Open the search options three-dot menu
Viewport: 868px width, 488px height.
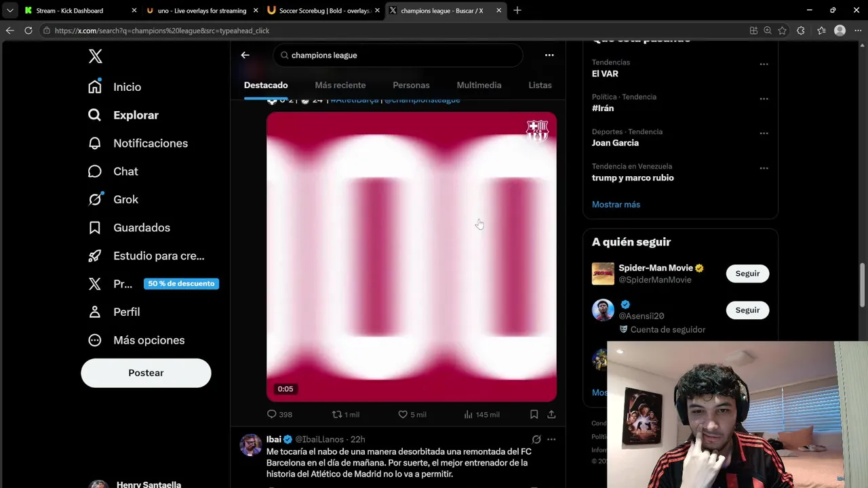click(x=549, y=55)
